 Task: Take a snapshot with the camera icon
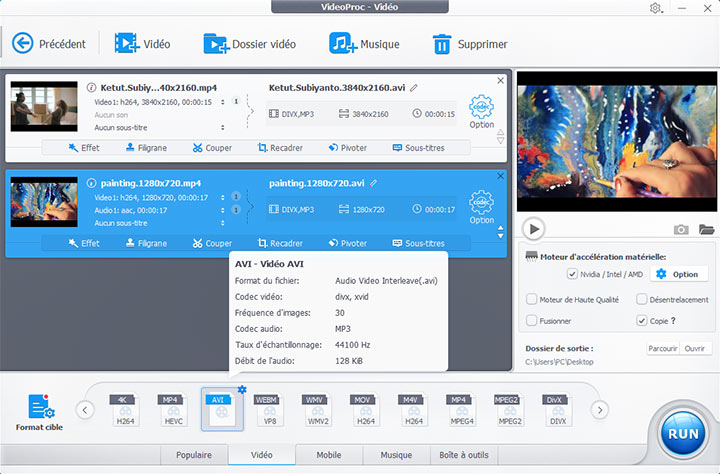point(681,229)
